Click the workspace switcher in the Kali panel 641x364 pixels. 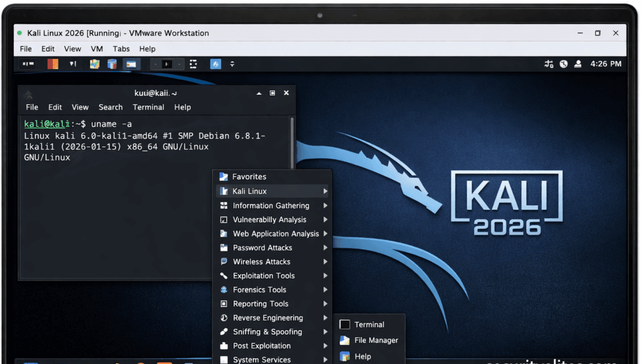coord(28,63)
